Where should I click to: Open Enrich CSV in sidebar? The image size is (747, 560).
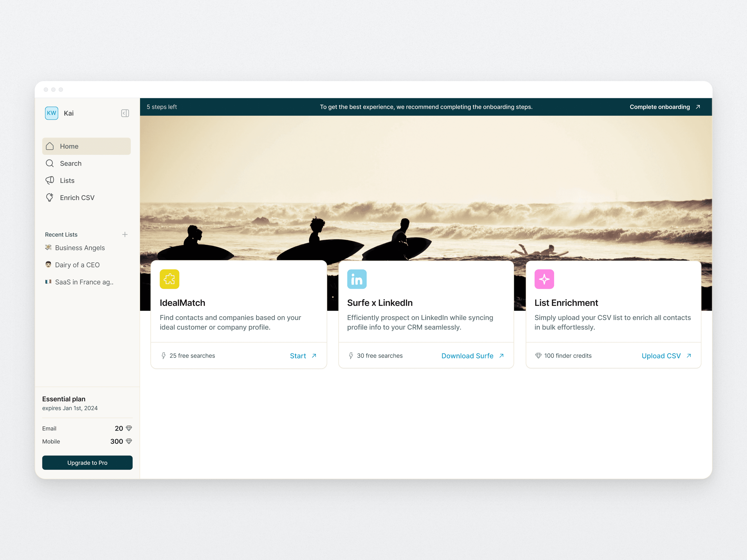pyautogui.click(x=86, y=198)
